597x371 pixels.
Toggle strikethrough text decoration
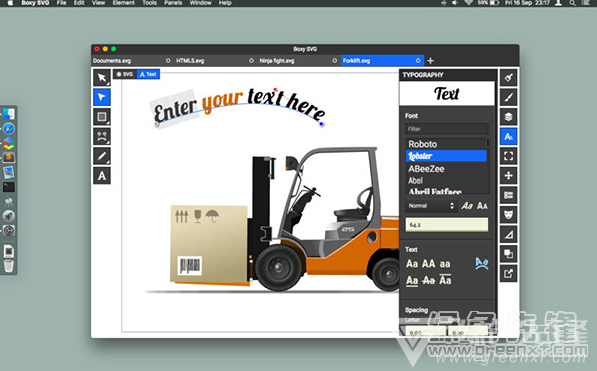coord(429,281)
